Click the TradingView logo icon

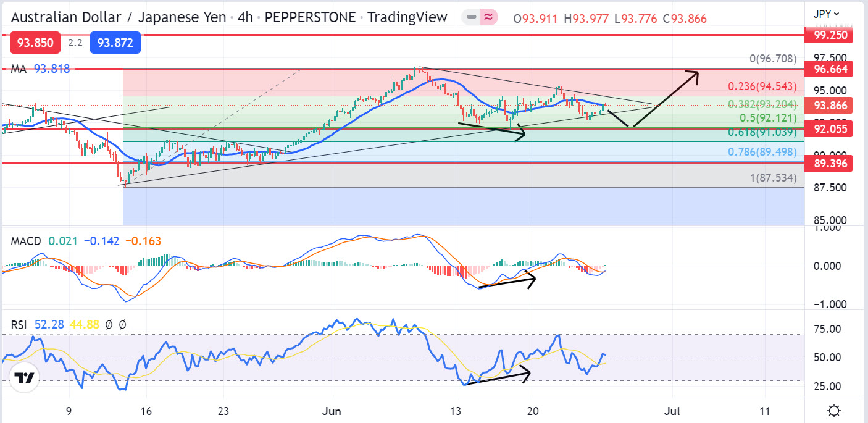coord(23,377)
